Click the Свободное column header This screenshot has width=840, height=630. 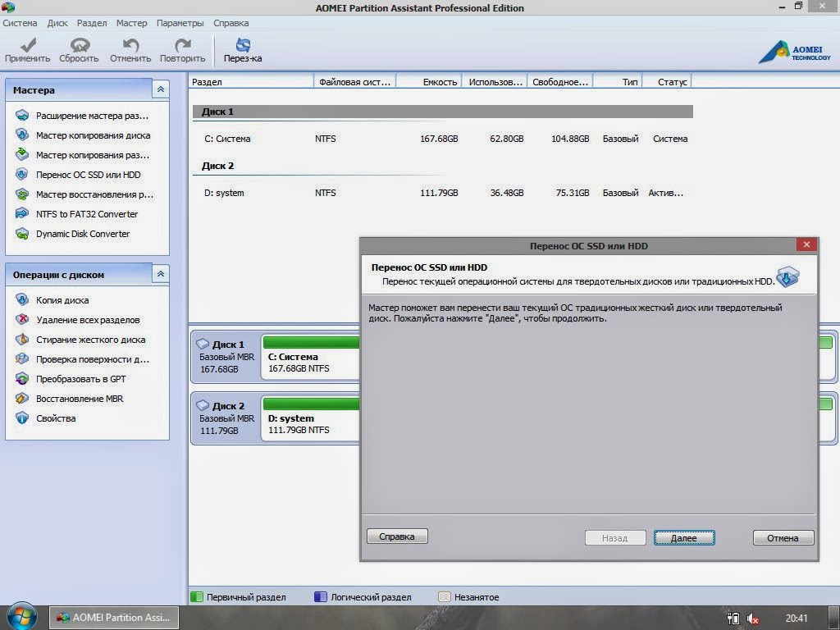(560, 82)
